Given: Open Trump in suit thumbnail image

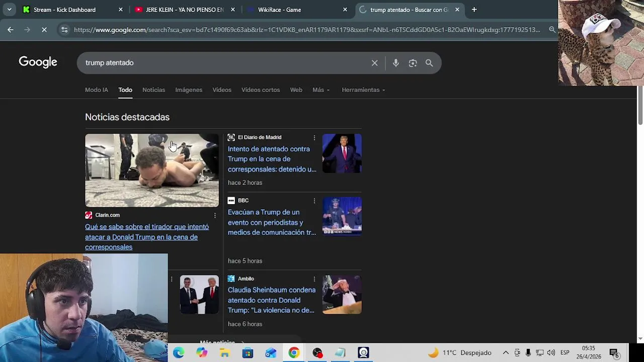Looking at the screenshot, I should 342,153.
